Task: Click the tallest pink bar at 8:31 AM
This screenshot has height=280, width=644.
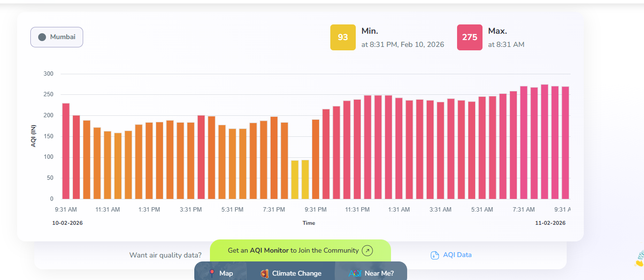Action: coord(544,142)
